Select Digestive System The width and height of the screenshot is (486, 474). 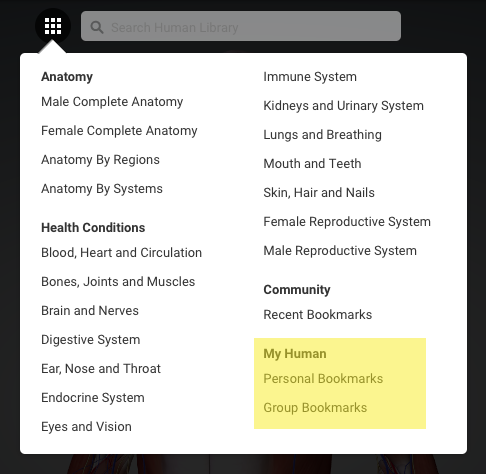coord(91,340)
